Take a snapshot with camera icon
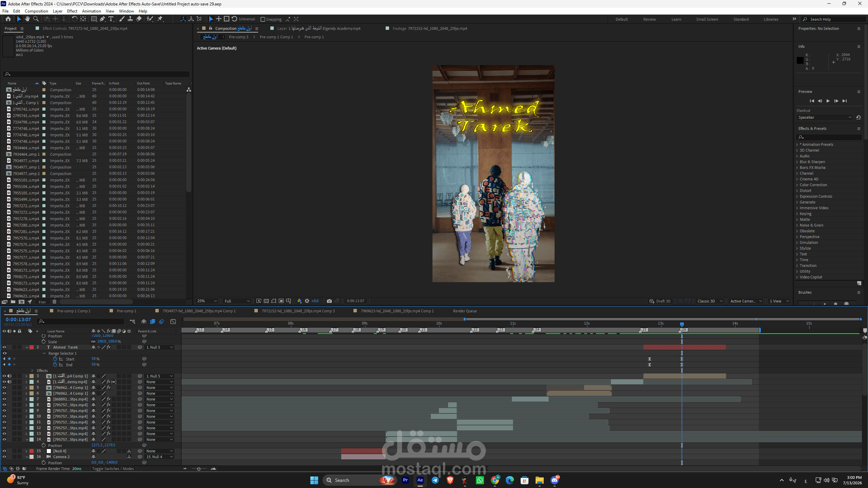Screen dimensions: 868x488 point(329,301)
